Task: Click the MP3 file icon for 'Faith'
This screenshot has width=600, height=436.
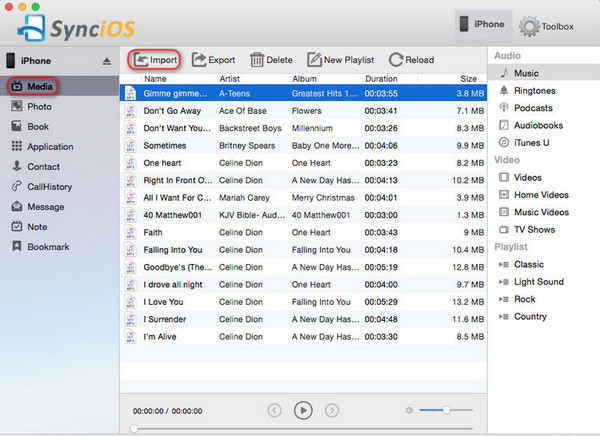Action: (x=130, y=232)
